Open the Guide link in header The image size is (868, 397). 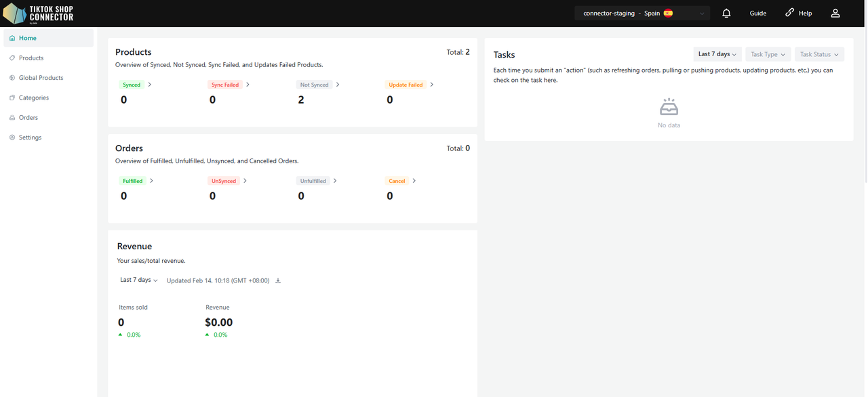point(757,14)
